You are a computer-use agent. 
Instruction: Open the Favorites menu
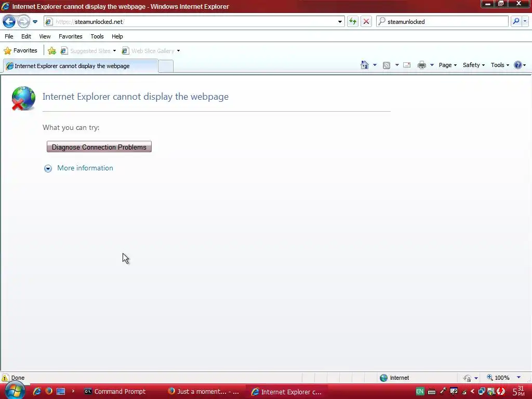click(71, 36)
